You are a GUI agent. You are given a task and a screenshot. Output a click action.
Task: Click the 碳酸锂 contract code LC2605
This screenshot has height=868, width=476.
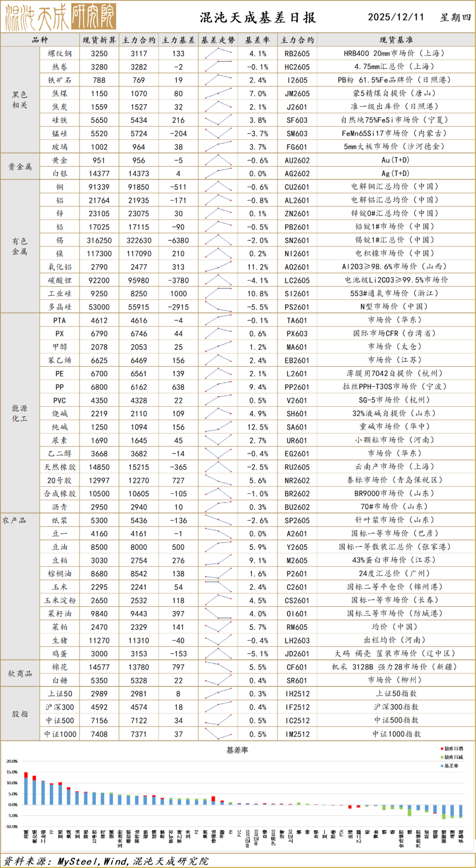pyautogui.click(x=297, y=281)
